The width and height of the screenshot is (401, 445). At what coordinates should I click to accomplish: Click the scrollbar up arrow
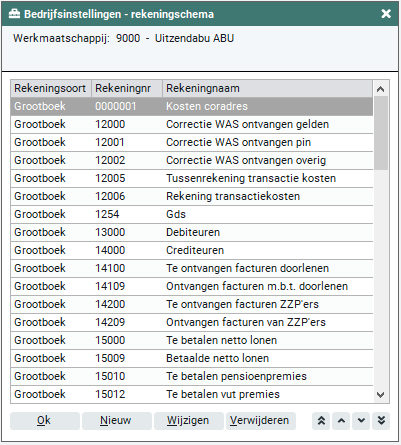coord(381,89)
